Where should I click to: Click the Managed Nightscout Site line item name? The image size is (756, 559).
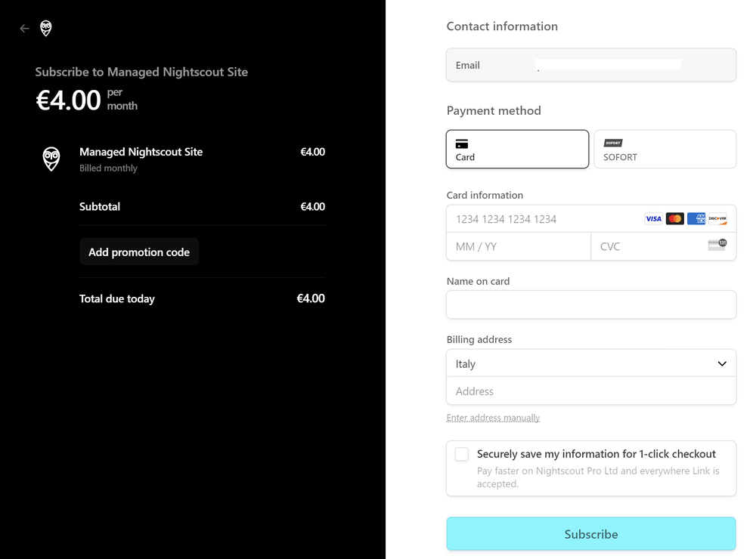pos(141,152)
